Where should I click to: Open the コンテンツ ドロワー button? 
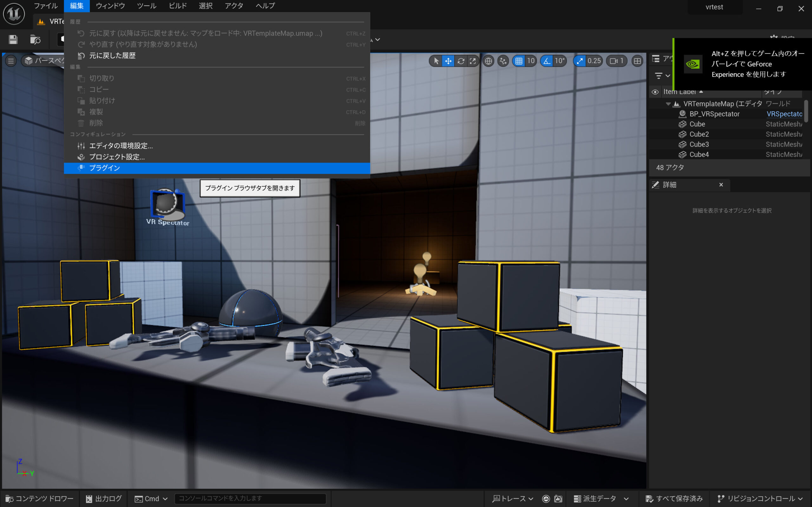click(x=40, y=499)
